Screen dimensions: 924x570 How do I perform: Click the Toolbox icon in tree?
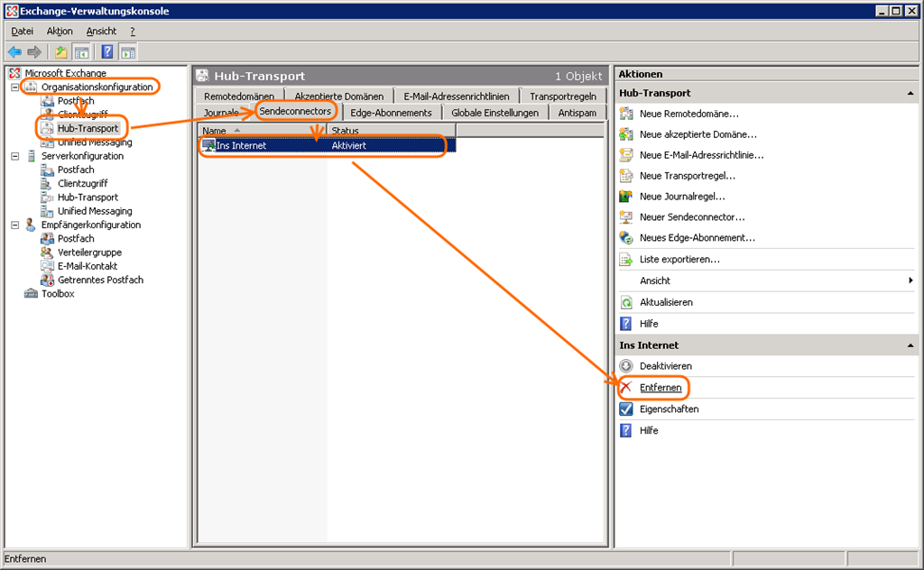pos(32,294)
